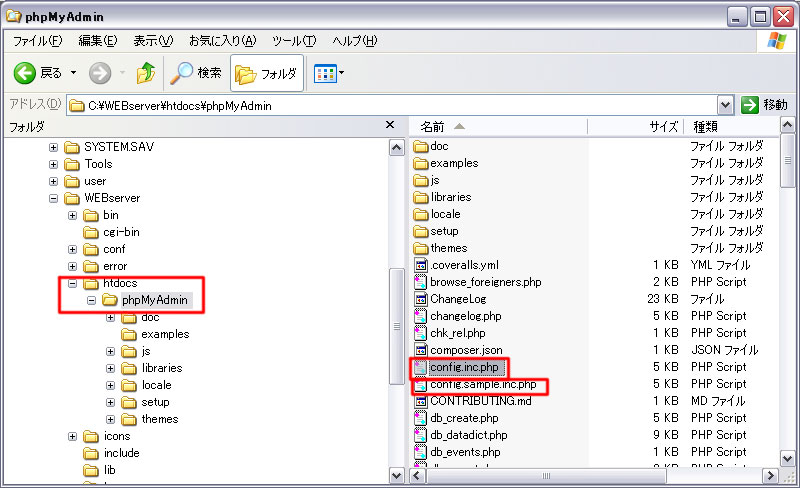
Task: Open the ツール(T) menu
Action: (294, 41)
